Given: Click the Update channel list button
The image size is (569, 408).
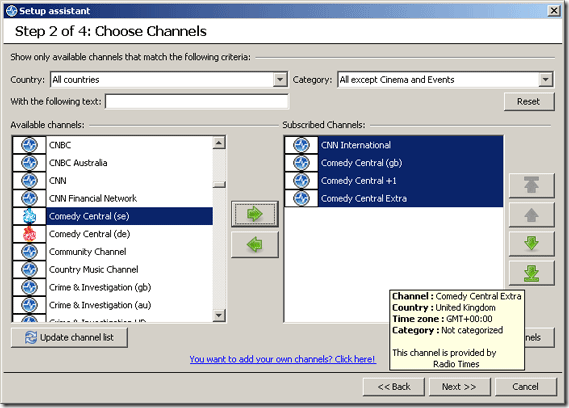Looking at the screenshot, I should [x=69, y=338].
